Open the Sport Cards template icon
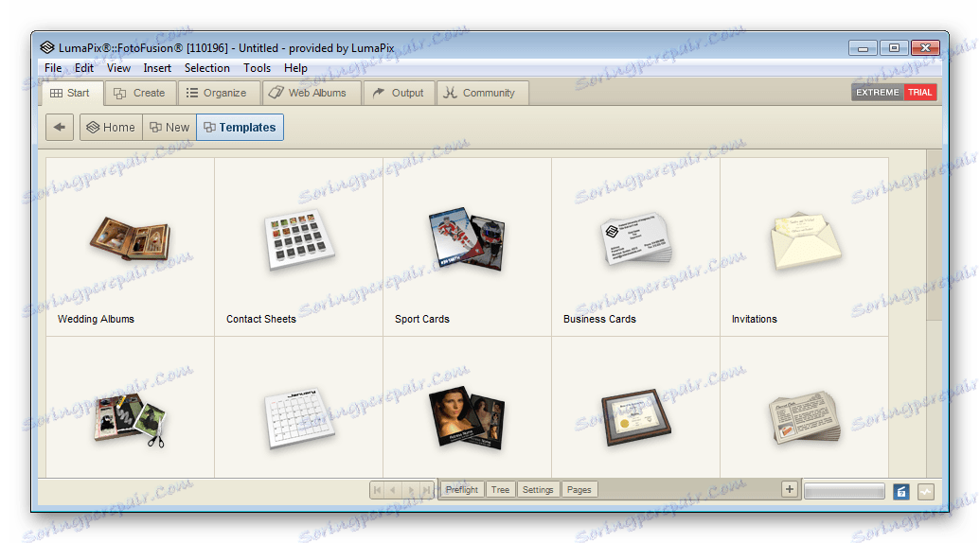 (x=467, y=239)
